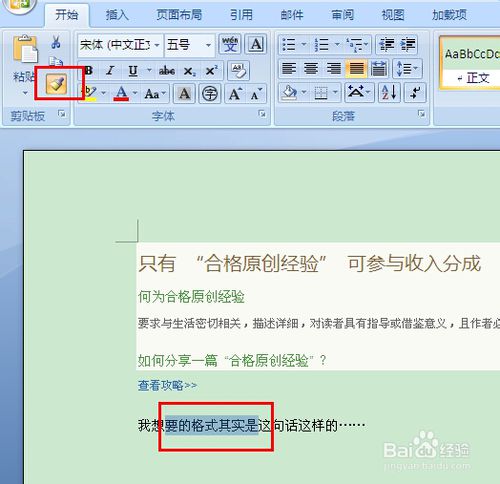Apply text highlight color
Screen dimensions: 500x484
click(89, 93)
